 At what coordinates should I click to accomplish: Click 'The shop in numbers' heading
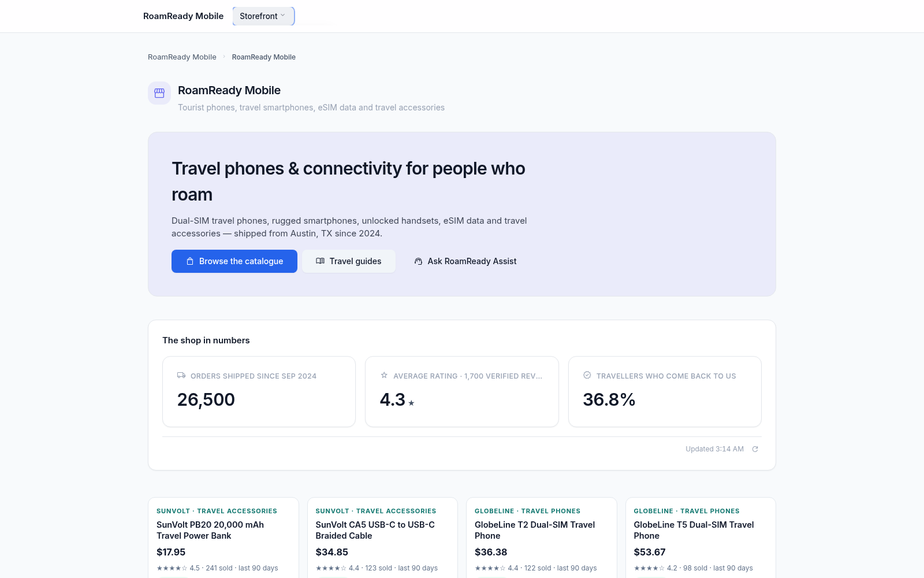point(206,340)
